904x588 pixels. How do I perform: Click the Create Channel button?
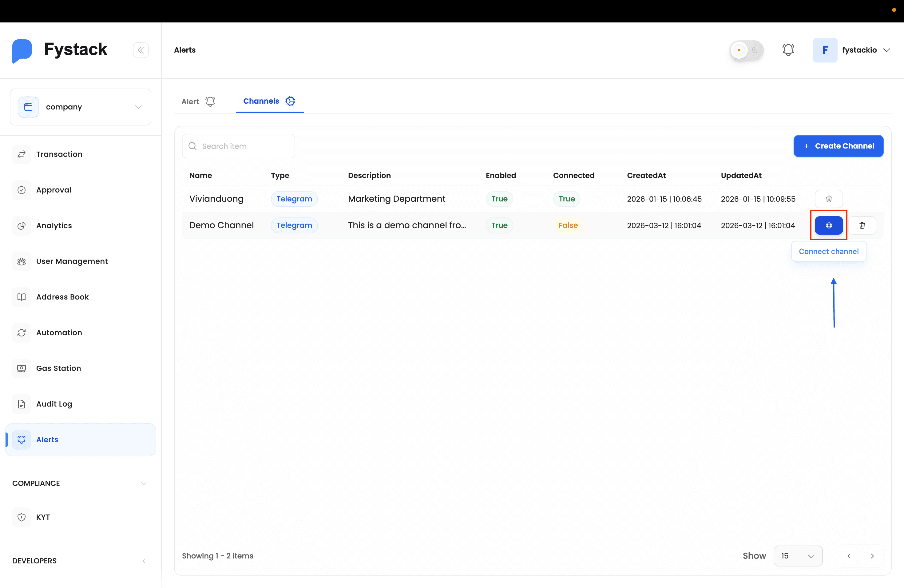tap(838, 146)
